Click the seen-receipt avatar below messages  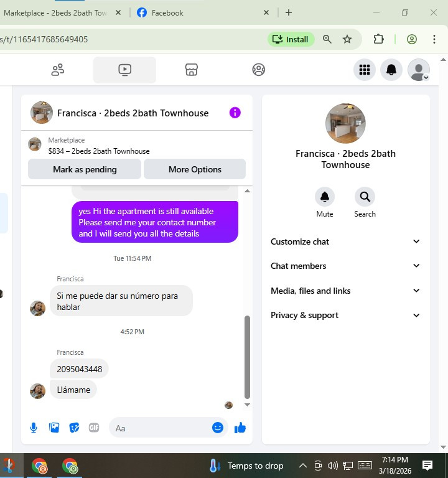(x=228, y=405)
